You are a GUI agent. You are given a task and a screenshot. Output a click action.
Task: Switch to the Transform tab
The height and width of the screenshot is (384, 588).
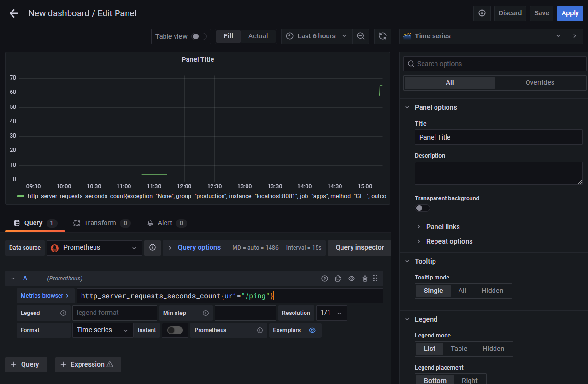[101, 223]
